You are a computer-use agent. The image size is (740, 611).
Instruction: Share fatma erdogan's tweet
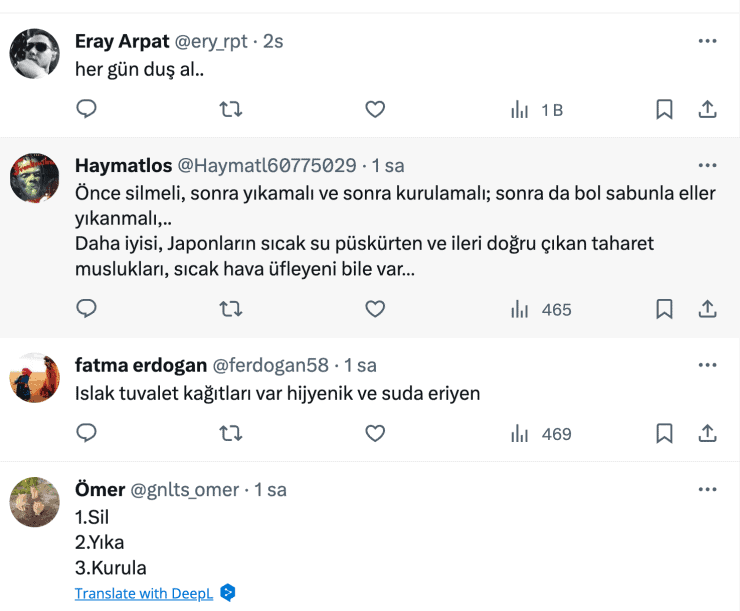(707, 433)
